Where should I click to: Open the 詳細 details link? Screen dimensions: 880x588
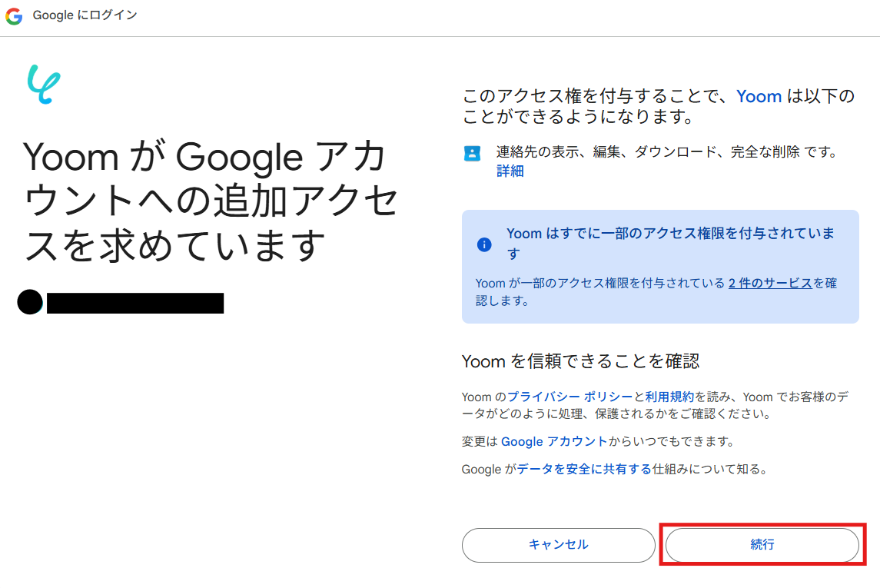(x=510, y=171)
